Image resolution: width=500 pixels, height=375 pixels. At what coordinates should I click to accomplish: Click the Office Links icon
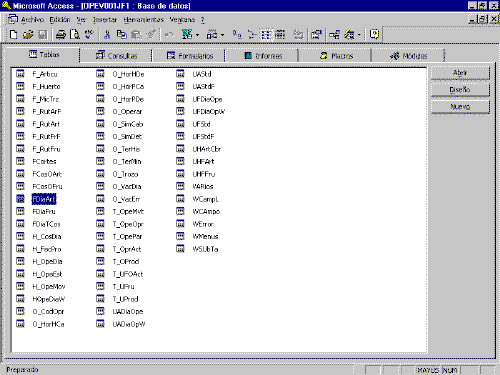187,34
